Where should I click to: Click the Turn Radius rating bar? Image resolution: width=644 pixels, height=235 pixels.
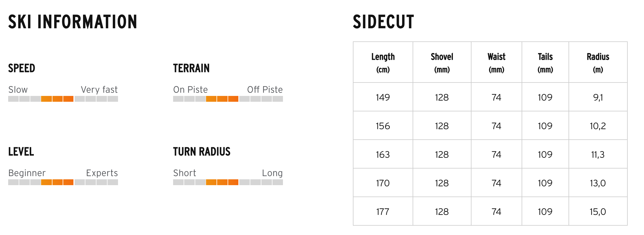[228, 182]
